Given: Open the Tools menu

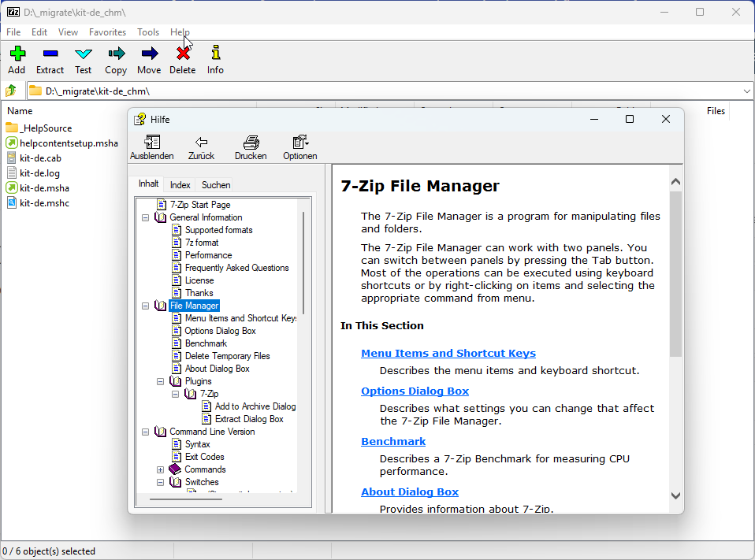Looking at the screenshot, I should [x=148, y=32].
